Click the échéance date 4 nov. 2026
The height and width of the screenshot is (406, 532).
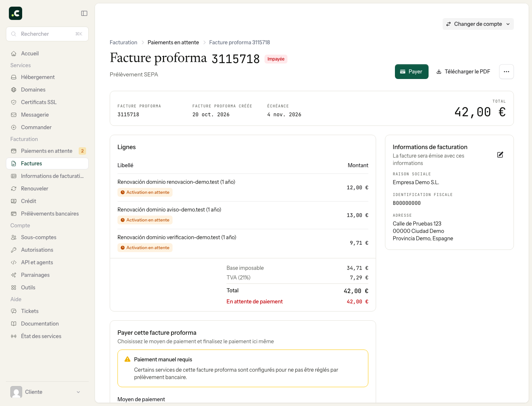[x=284, y=114]
